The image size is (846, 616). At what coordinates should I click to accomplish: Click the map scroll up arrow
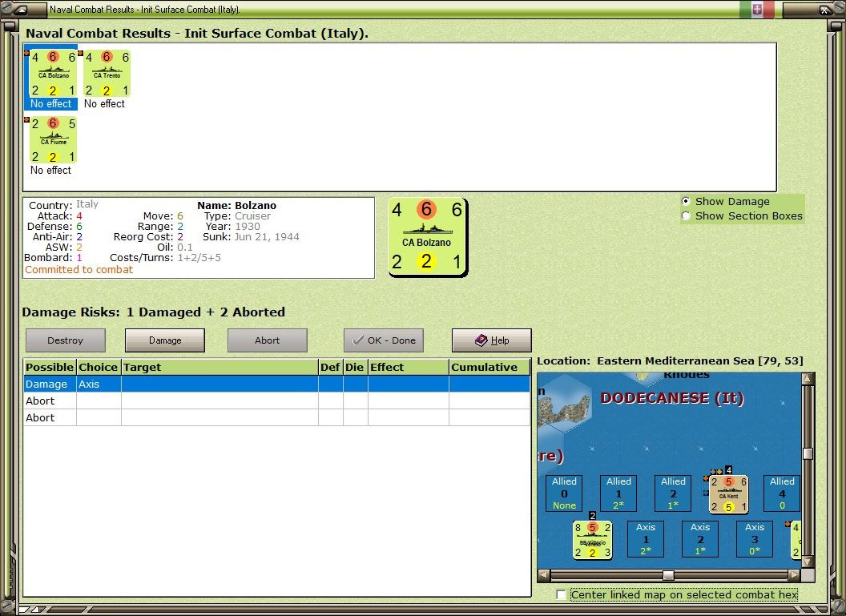808,378
